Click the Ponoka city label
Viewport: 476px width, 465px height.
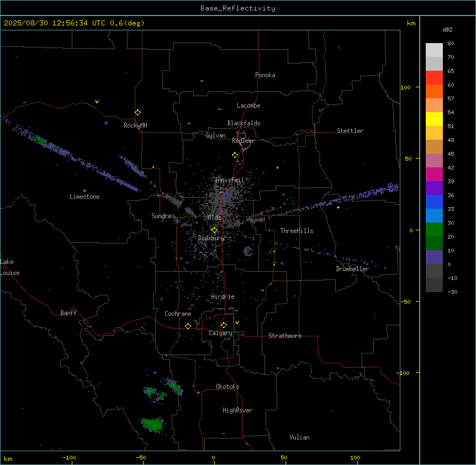coord(265,75)
